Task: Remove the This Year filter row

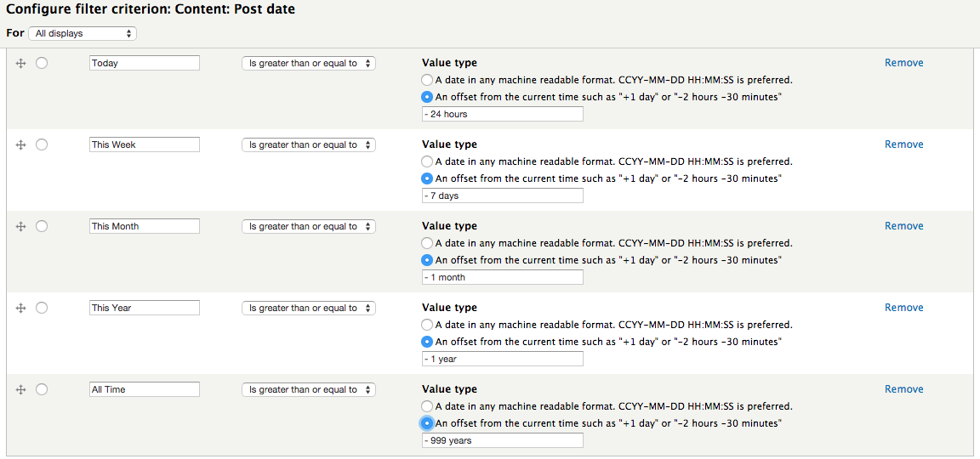Action: point(903,308)
